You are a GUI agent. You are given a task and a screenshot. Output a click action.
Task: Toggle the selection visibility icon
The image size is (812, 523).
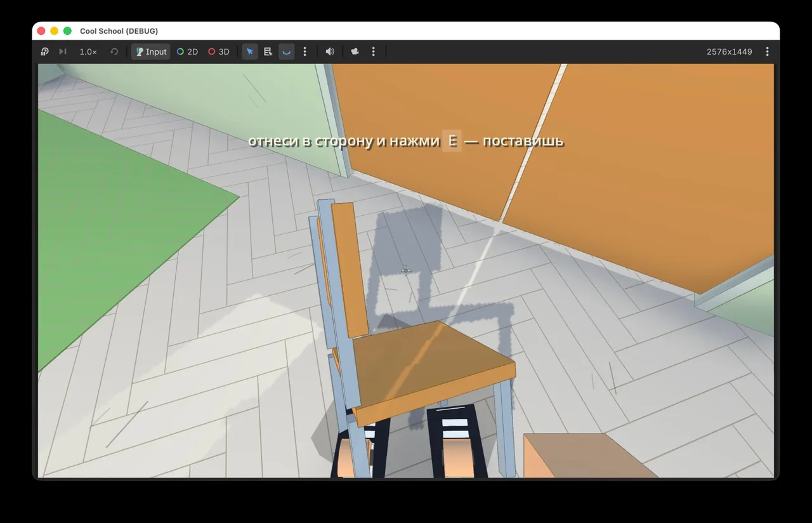click(287, 51)
